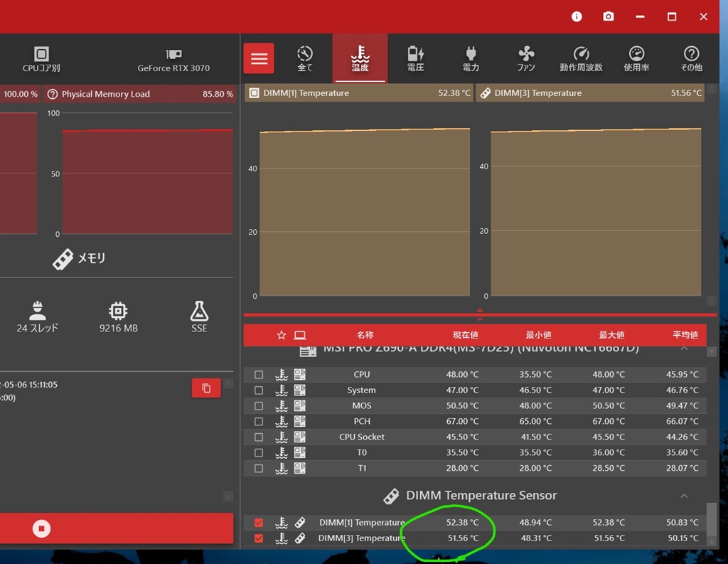
Task: Select the log timestamp 15:11:05 entry
Action: 28,385
